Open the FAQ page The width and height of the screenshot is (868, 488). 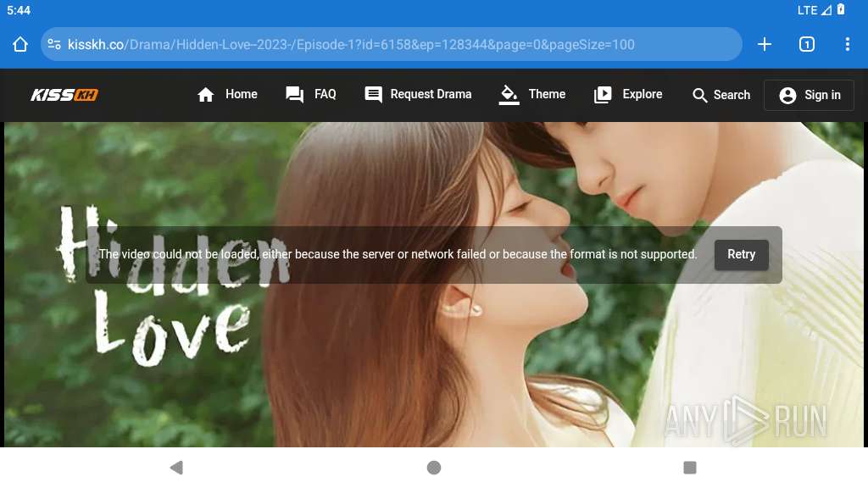tap(310, 95)
